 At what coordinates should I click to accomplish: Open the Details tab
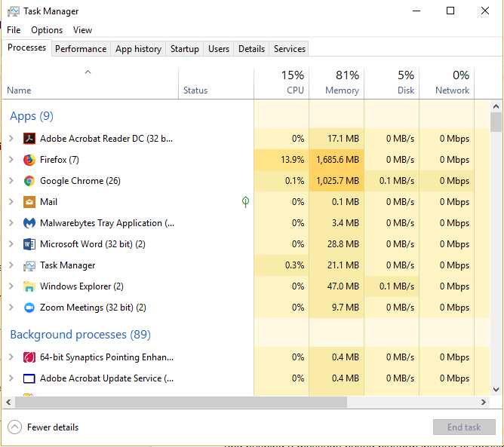(x=251, y=49)
